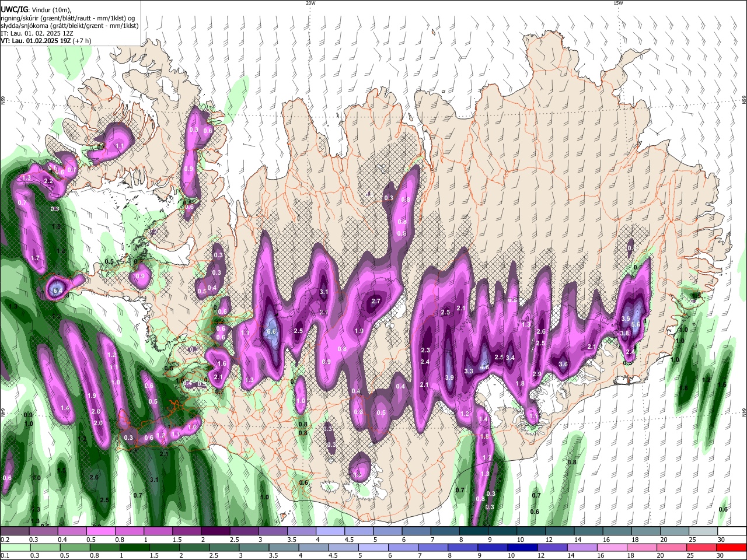Pick the dark teal 8 swatch in the snow scale
Viewport: 747px width, 560px height.
(x=474, y=531)
